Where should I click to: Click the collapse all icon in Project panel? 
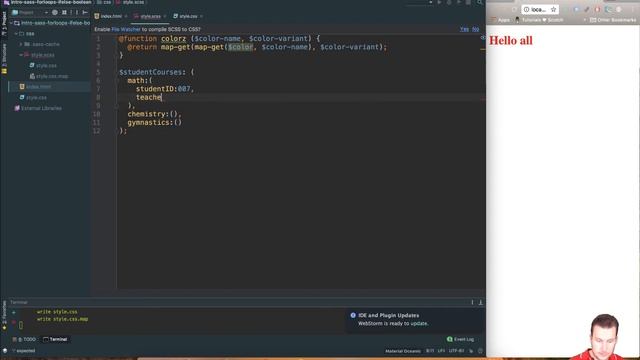[64, 13]
